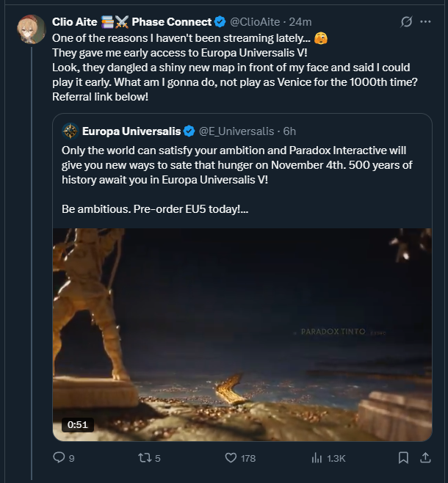Image resolution: width=448 pixels, height=483 pixels.
Task: Open the Europa Universalis quoted account name
Action: [131, 131]
